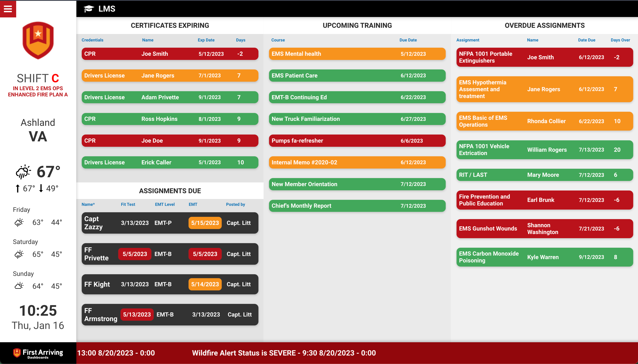
Task: Click the red shield department logo
Action: click(x=38, y=40)
